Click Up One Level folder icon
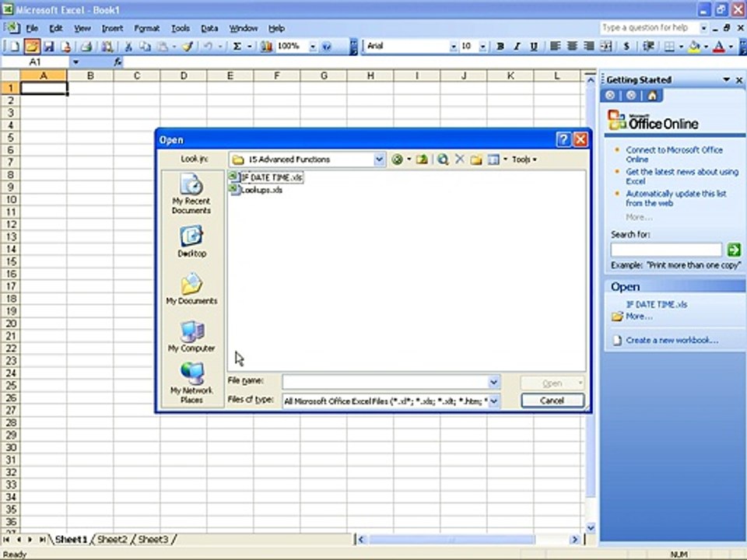This screenshot has height=560, width=747. (x=422, y=159)
